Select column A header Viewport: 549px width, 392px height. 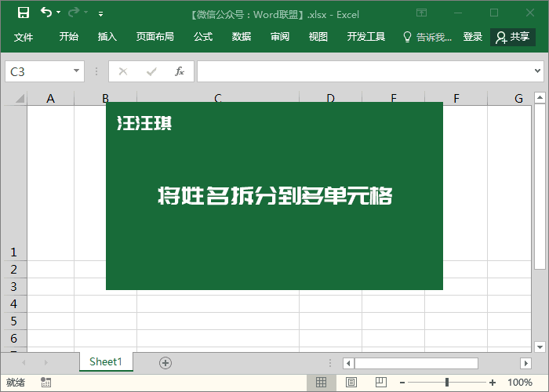tap(51, 99)
